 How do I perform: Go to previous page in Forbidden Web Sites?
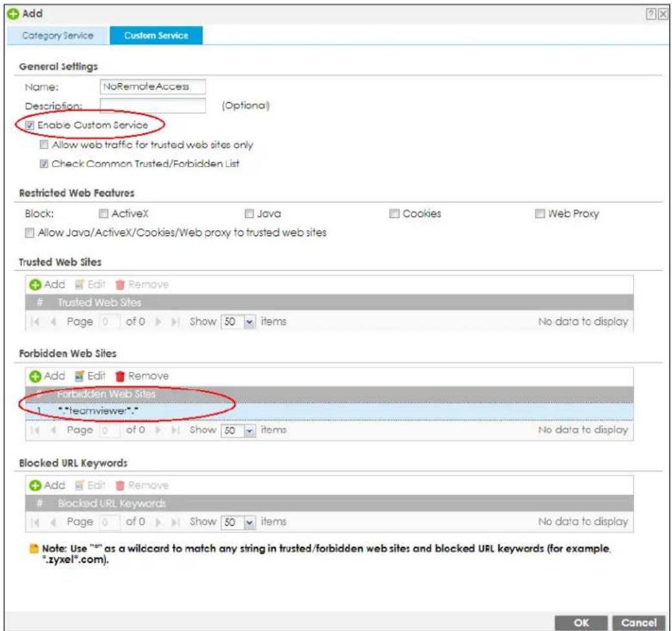(x=54, y=430)
